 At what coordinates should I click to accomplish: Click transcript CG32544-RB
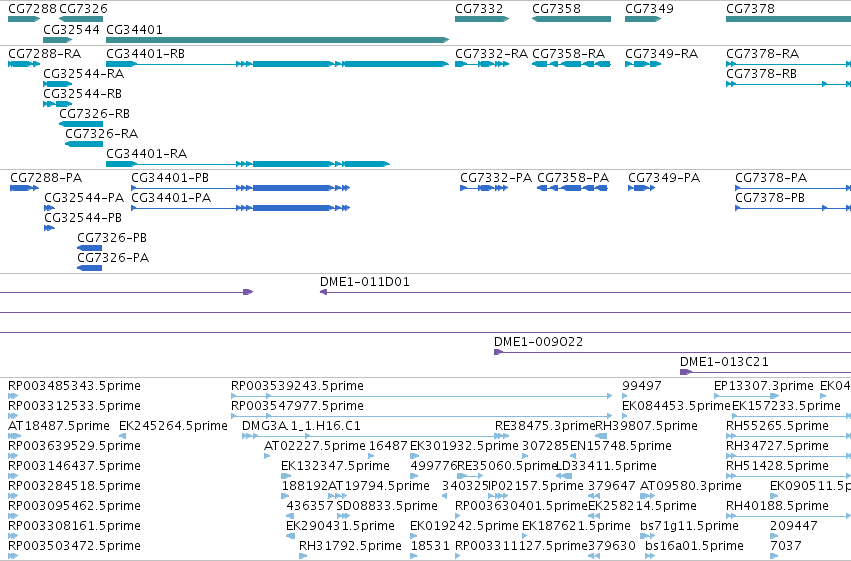[82, 94]
